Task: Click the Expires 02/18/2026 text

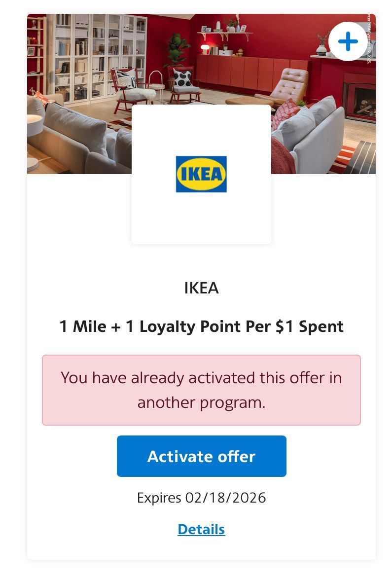Action: (x=202, y=498)
